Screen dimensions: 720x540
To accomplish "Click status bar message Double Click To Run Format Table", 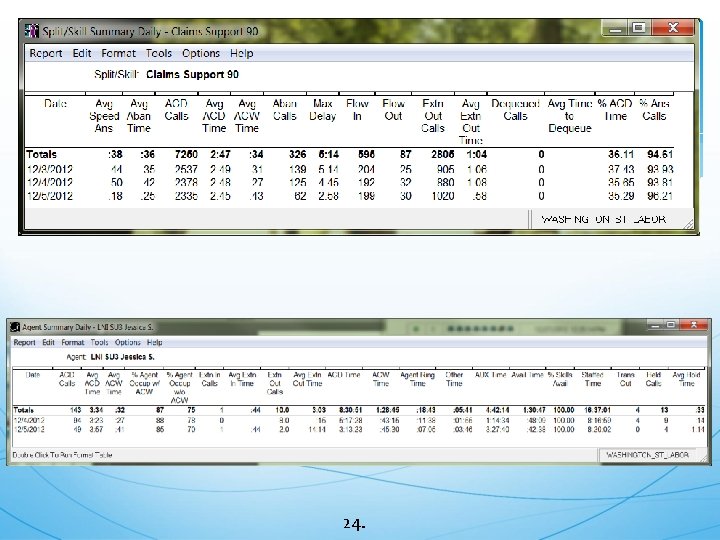I will [x=62, y=455].
